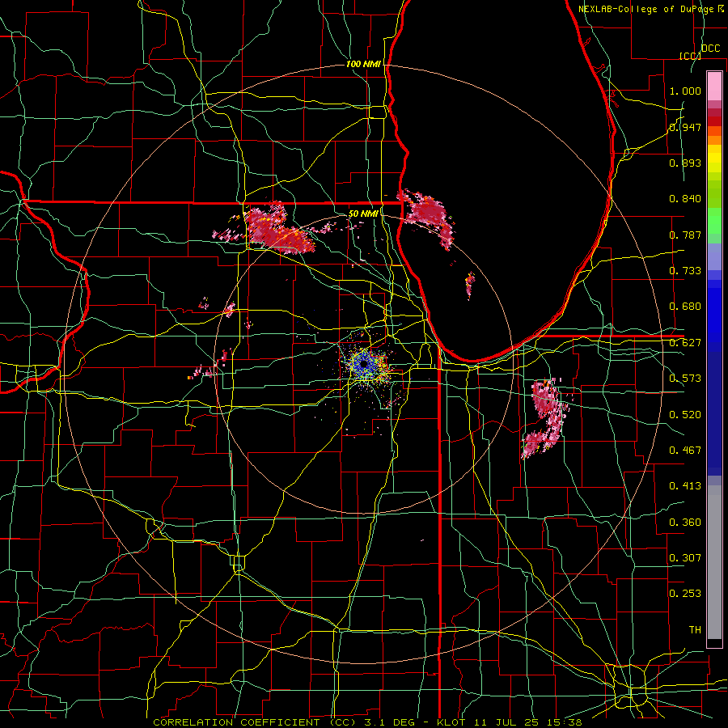Select the 0.947 scale value
The height and width of the screenshot is (728, 728).
pos(685,127)
